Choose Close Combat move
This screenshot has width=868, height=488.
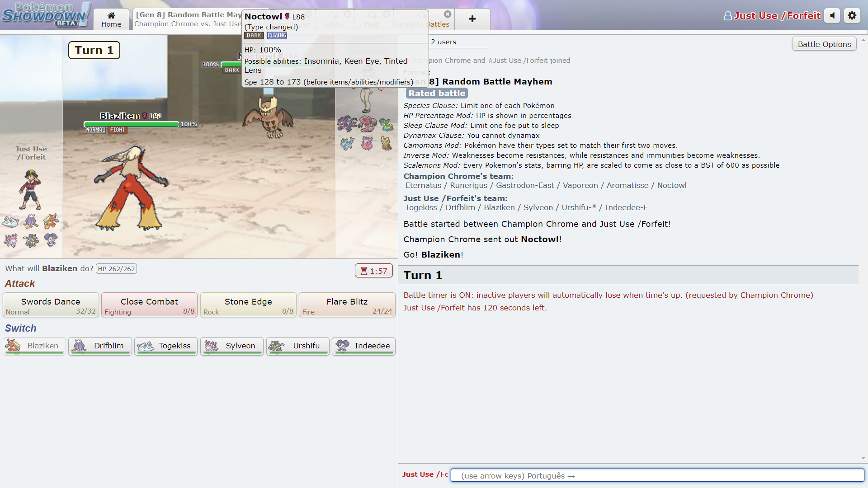(149, 305)
